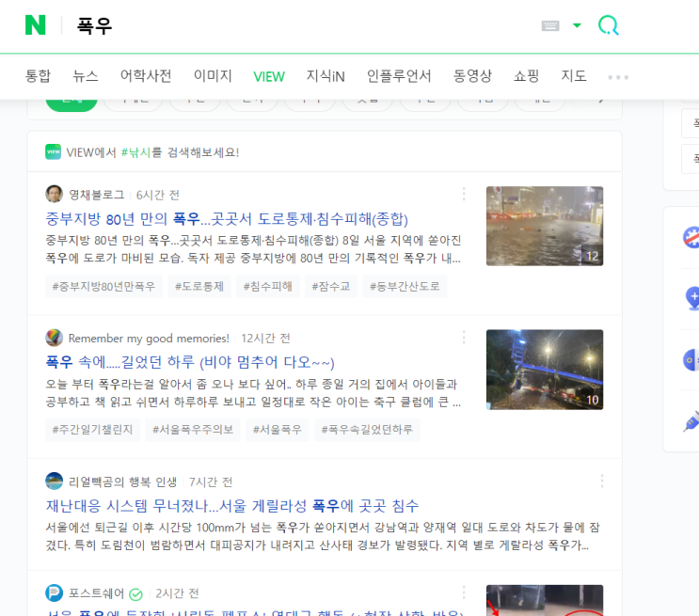The image size is (699, 616).
Task: Open flooded street thumbnail with 12 images
Action: [545, 226]
